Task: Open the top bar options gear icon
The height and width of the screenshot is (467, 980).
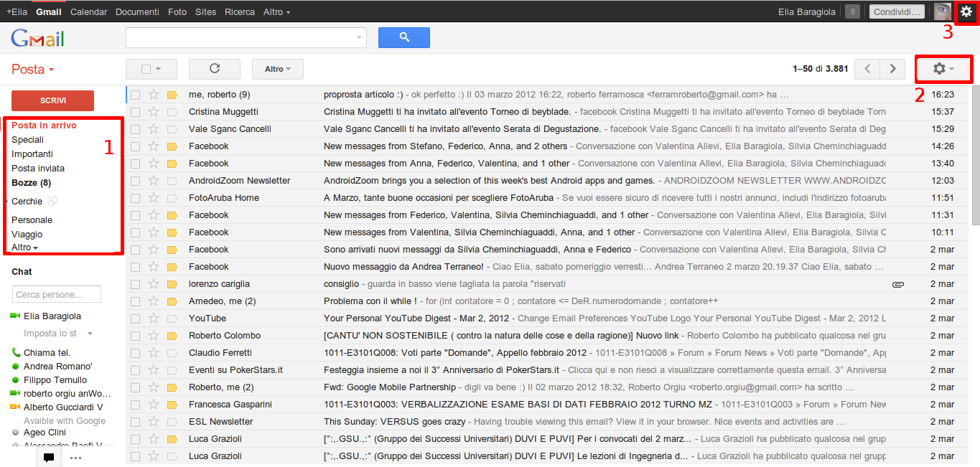Action: [x=966, y=11]
